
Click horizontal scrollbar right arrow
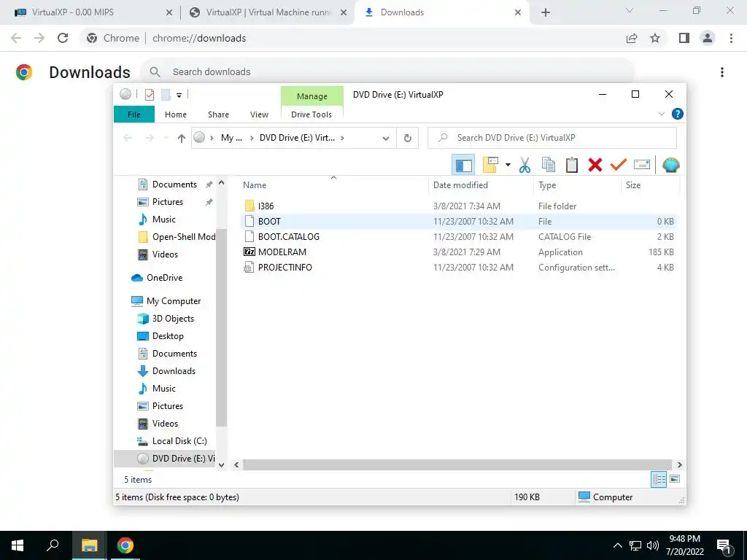[x=679, y=464]
